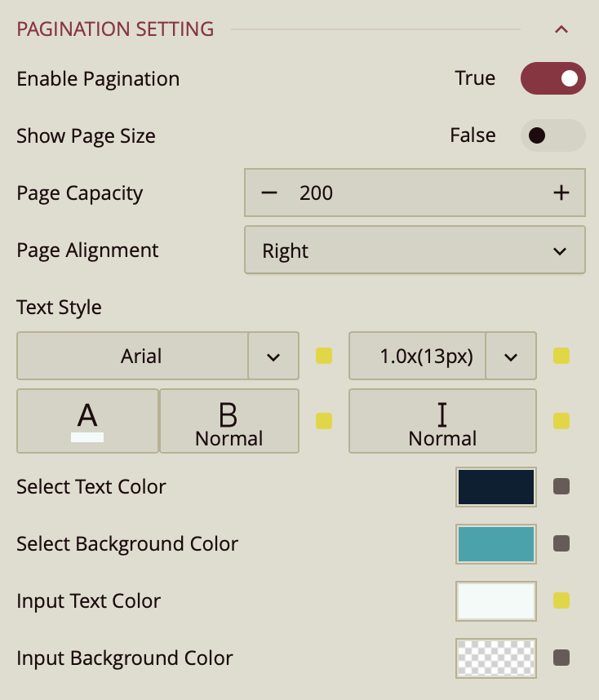The image size is (599, 700).
Task: Click yellow indicator beside font size dropdown
Action: pyautogui.click(x=561, y=356)
